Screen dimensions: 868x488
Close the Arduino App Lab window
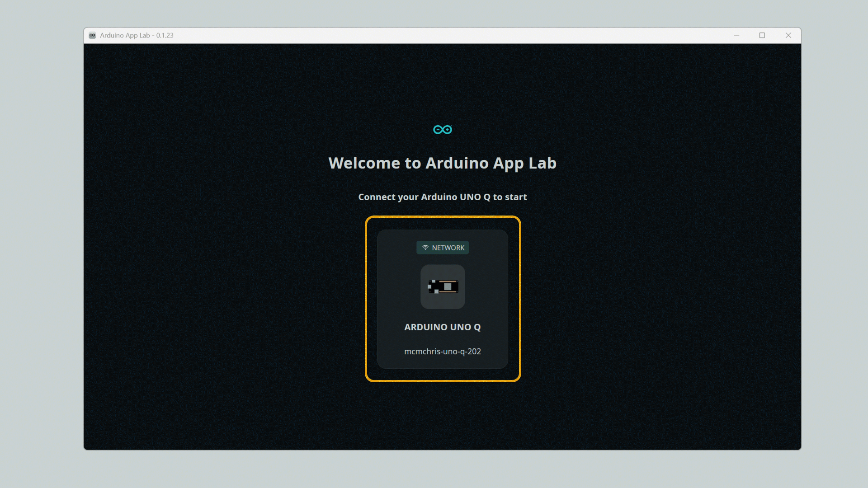coord(788,35)
